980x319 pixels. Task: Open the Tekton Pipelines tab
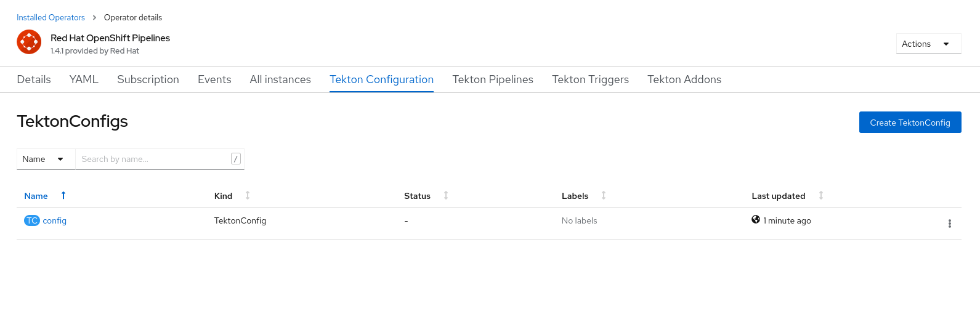coord(493,79)
